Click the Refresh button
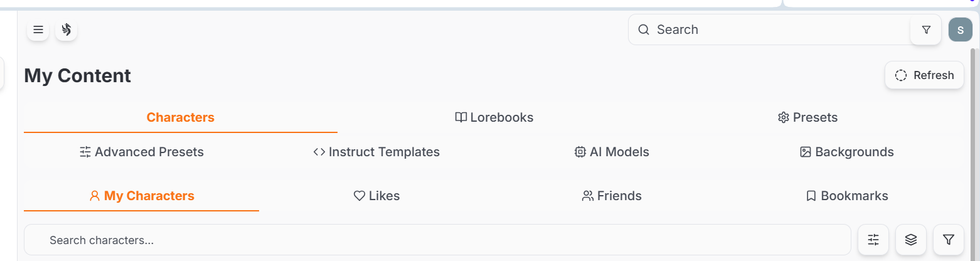The width and height of the screenshot is (980, 261). tap(924, 75)
